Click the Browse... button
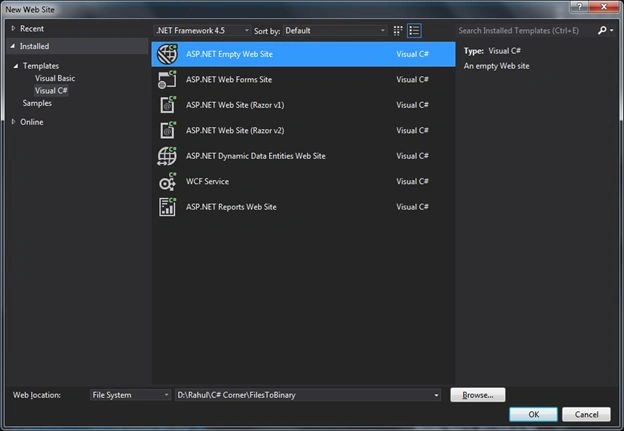624x431 pixels. pyautogui.click(x=478, y=395)
